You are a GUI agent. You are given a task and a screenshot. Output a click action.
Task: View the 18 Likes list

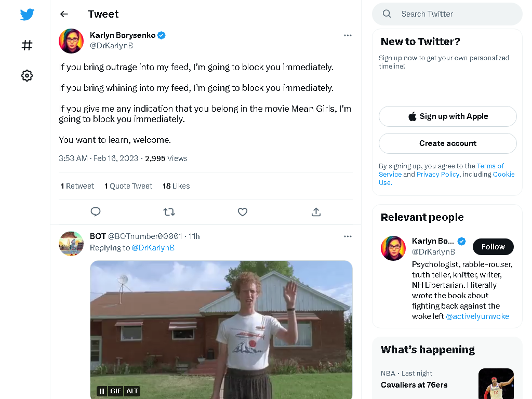(176, 186)
